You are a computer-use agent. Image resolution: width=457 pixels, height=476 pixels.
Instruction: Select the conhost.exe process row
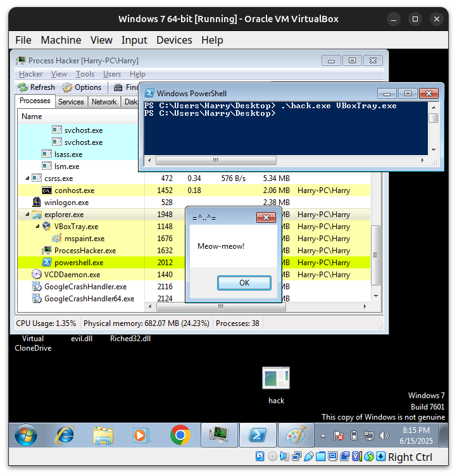click(194, 191)
